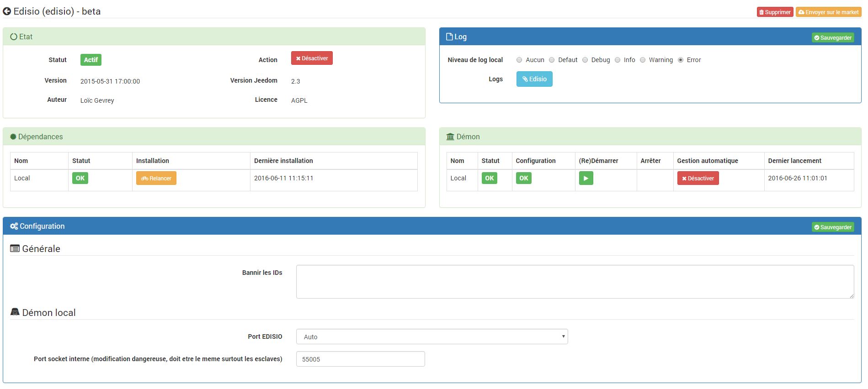868x389 pixels.
Task: Click the Démon Statut OK badge
Action: click(x=490, y=178)
